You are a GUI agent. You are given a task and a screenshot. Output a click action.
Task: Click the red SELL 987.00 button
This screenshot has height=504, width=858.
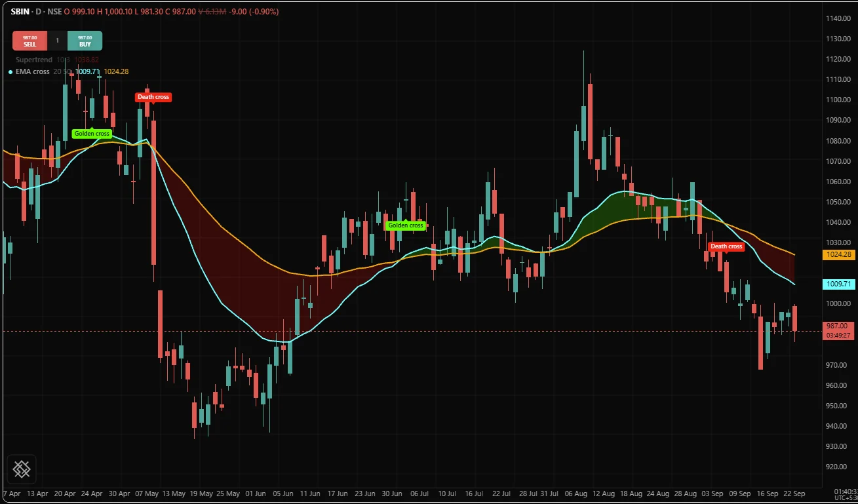(29, 41)
